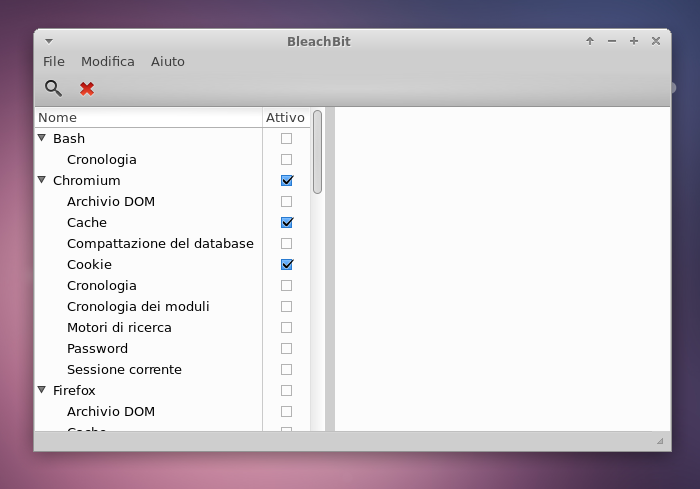The image size is (700, 489).
Task: Click the BleachBit title bar text
Action: coord(319,42)
